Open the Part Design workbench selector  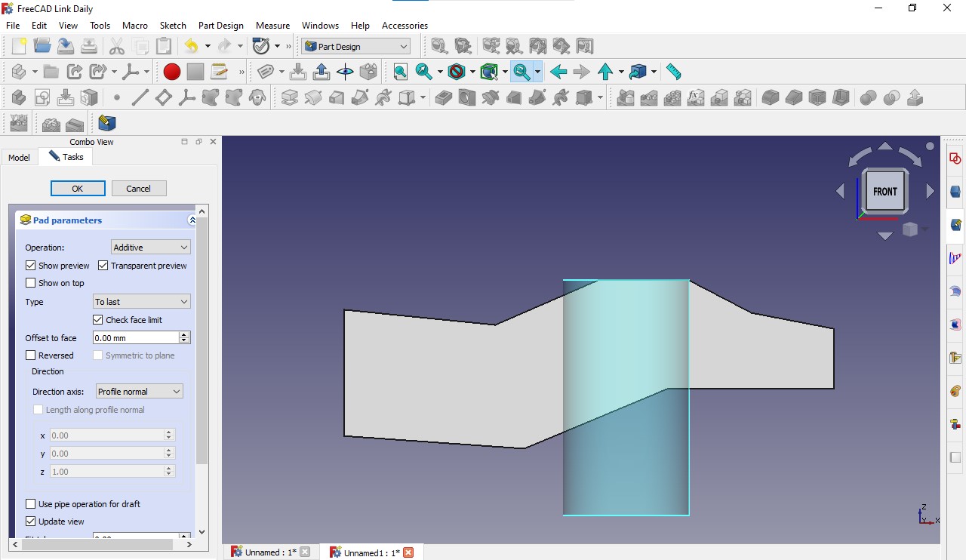pos(355,46)
